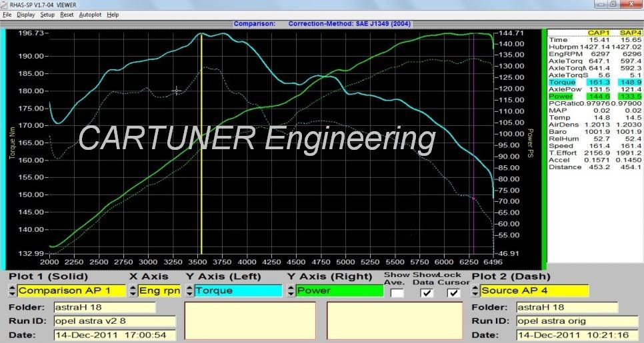Screen dimensions: 644x343
Task: Click the spinner arrows beside Comparison AP 1
Action: pos(11,290)
